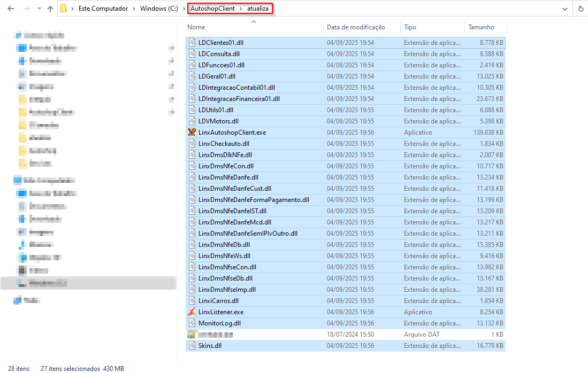This screenshot has height=373, width=588.
Task: Click the LDConsulta.dll file icon
Action: (192, 53)
